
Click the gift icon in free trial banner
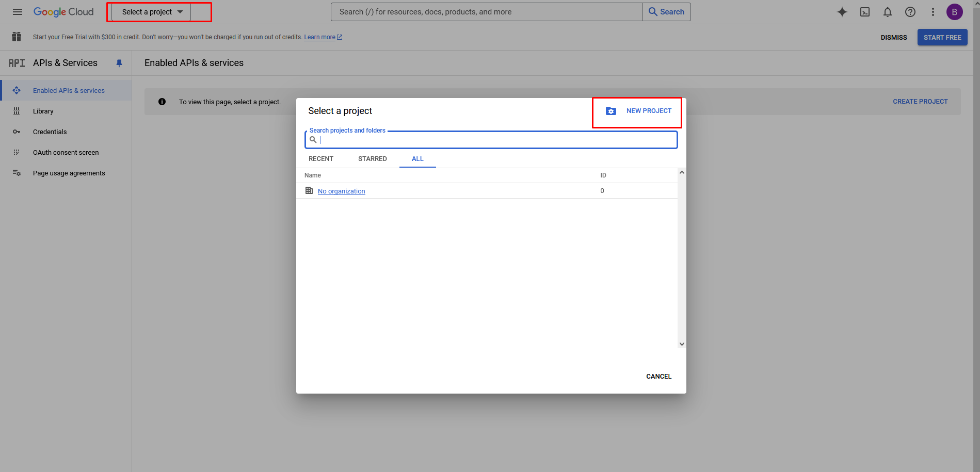pos(17,37)
